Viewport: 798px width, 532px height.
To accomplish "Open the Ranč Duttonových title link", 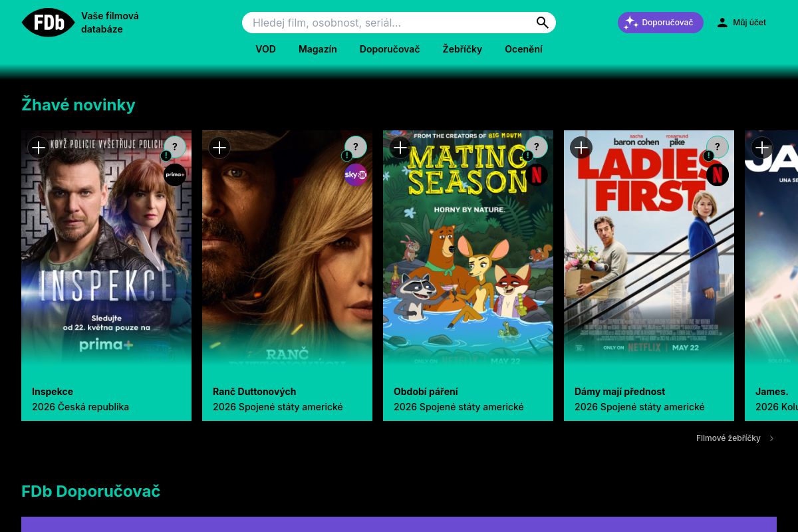I will pos(255,392).
